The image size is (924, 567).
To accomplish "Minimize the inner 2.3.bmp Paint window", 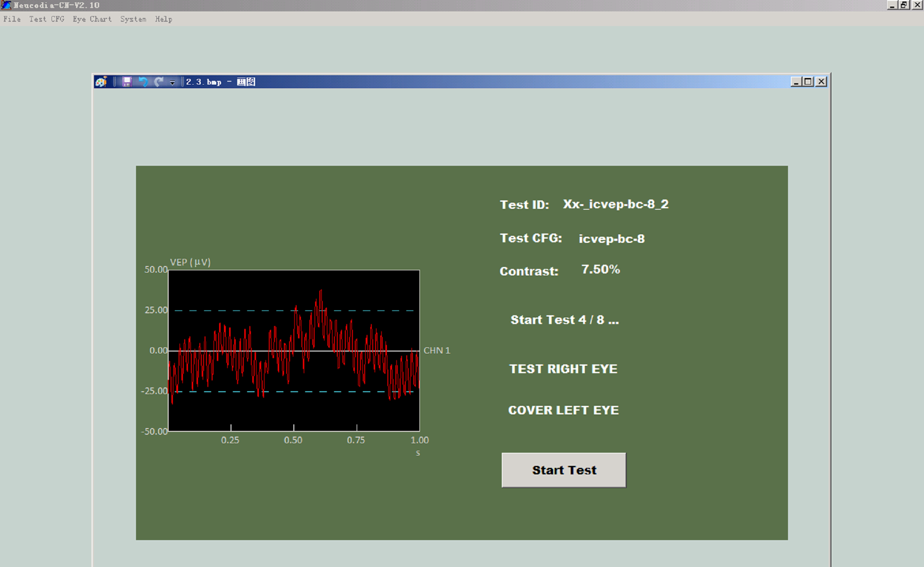I will point(796,82).
